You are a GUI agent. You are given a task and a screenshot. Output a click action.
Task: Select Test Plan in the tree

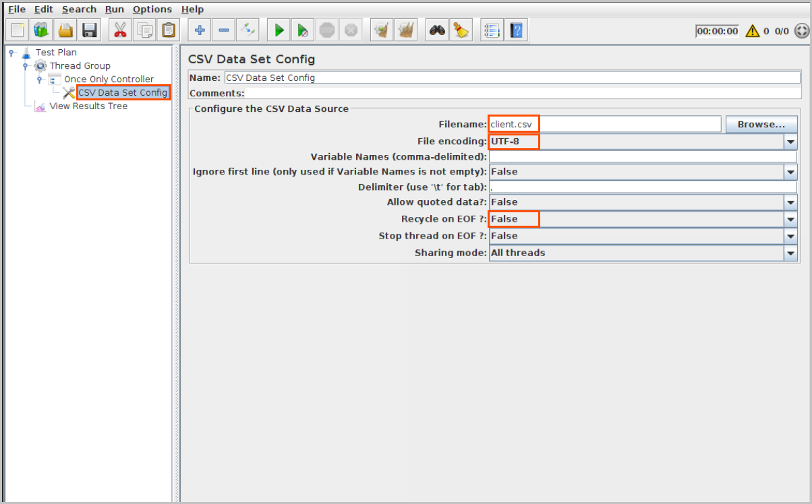pos(56,52)
